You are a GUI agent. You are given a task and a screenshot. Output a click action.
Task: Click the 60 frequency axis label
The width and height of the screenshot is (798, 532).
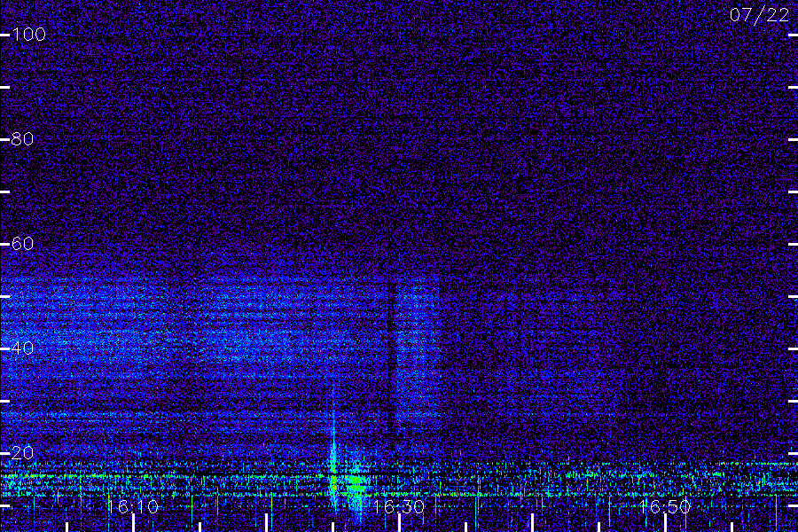[22, 244]
